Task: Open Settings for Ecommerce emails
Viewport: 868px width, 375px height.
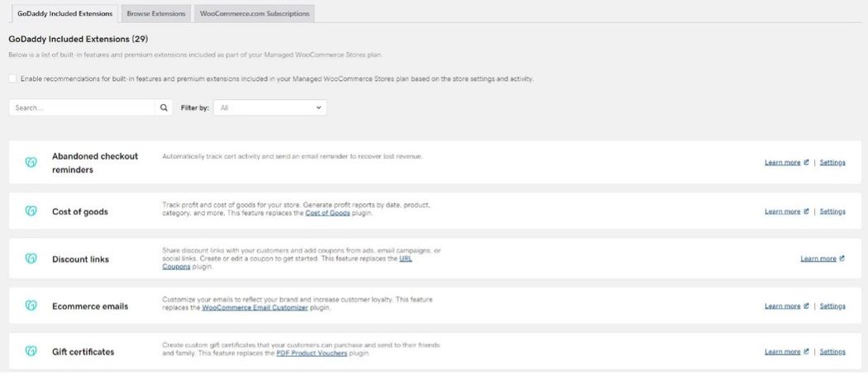Action: click(832, 306)
